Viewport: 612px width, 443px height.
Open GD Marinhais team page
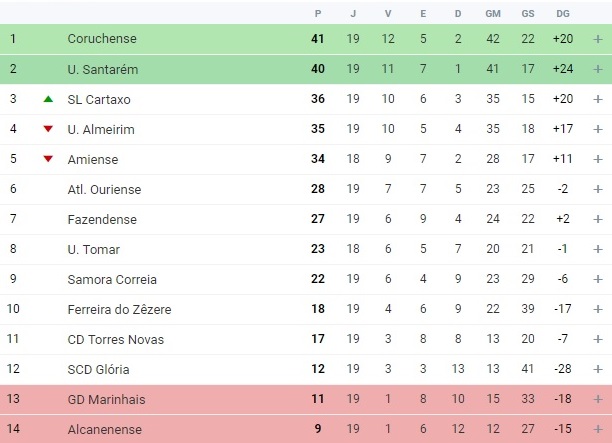coord(106,399)
